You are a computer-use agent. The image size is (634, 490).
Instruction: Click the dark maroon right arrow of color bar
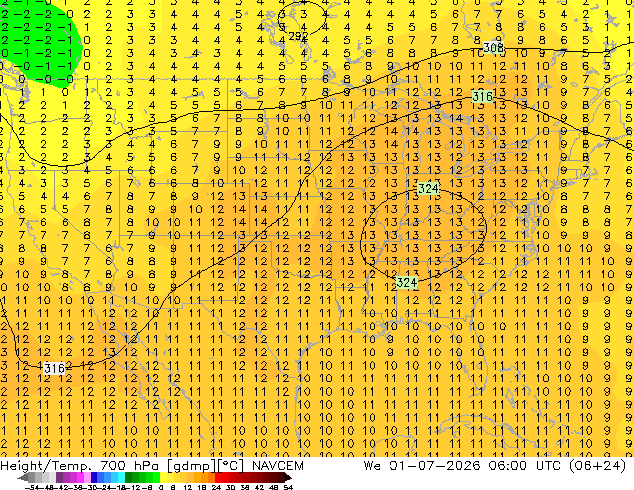pos(288,478)
